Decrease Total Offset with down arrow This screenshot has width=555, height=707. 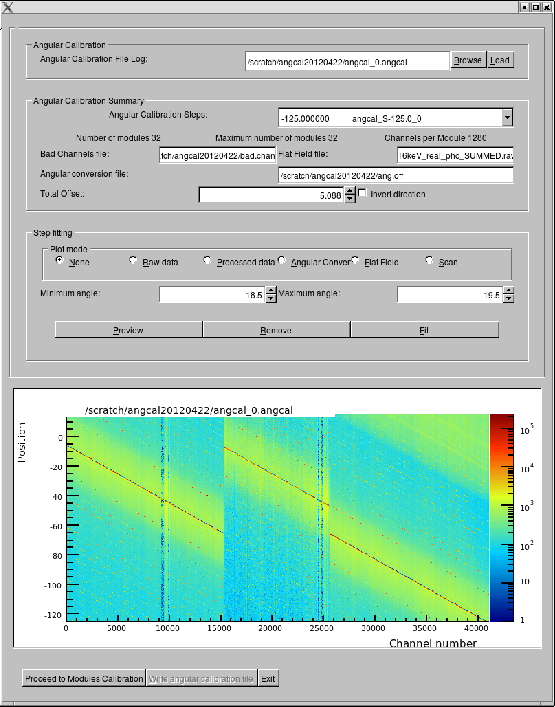pyautogui.click(x=350, y=199)
